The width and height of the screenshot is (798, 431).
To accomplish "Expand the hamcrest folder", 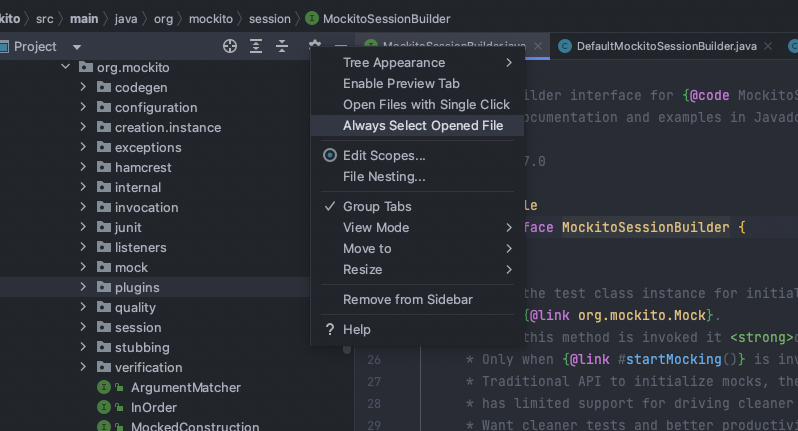I will [83, 167].
